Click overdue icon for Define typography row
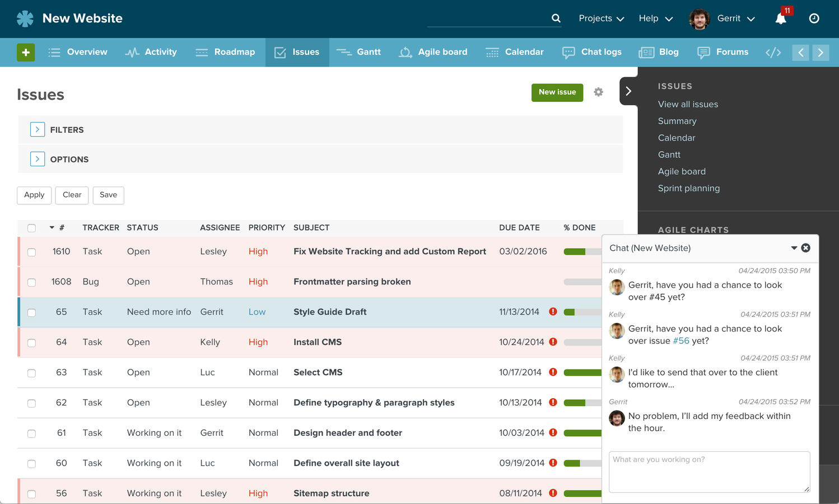839x504 pixels. coord(553,403)
